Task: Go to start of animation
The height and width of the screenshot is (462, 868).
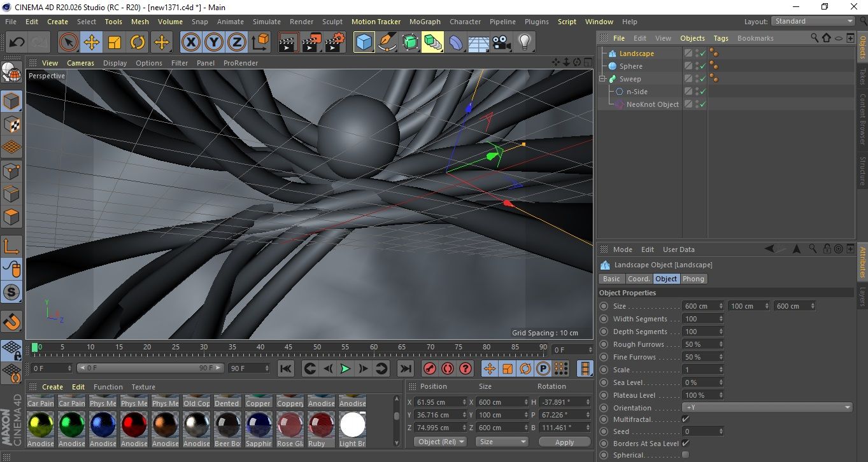Action: tap(286, 368)
